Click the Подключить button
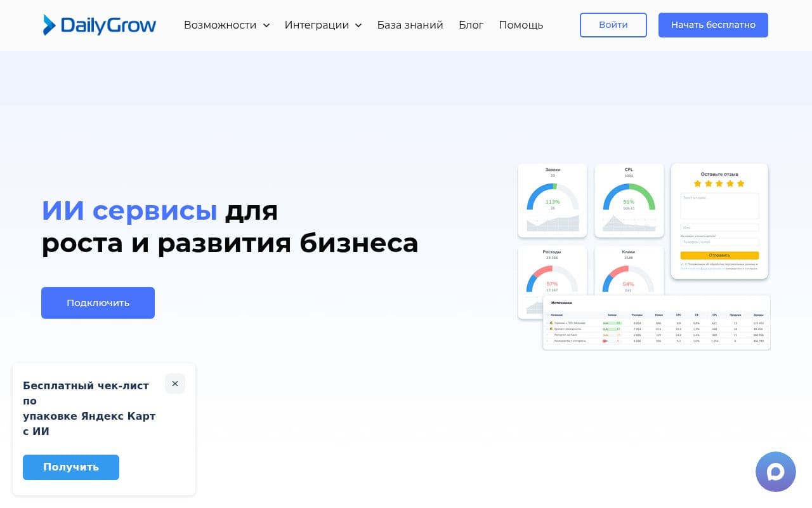The image size is (812, 508). [x=98, y=303]
